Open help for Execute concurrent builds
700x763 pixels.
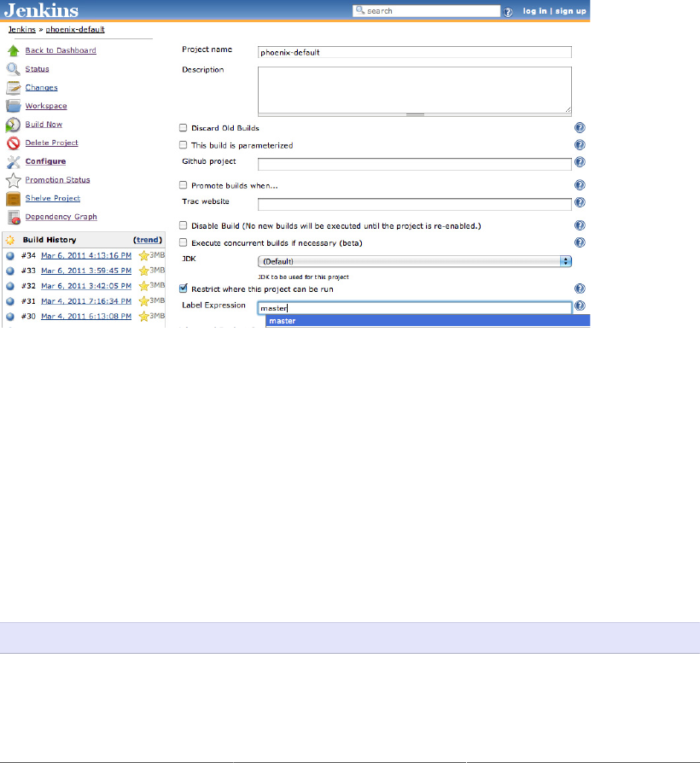tap(580, 242)
